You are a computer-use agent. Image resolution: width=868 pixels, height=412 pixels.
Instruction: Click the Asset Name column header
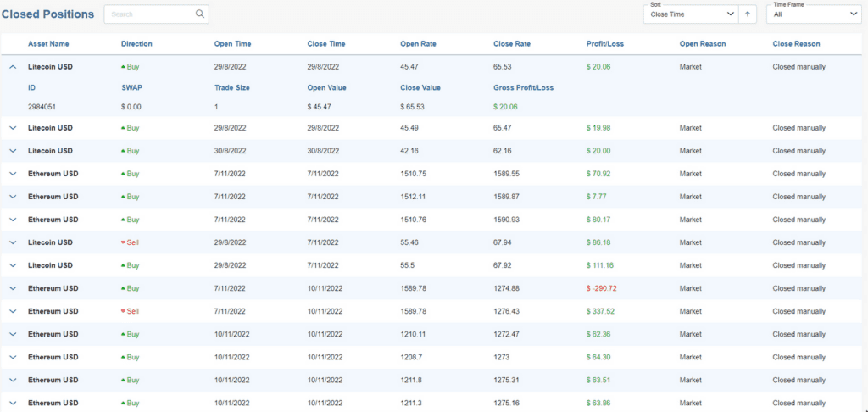click(x=48, y=44)
